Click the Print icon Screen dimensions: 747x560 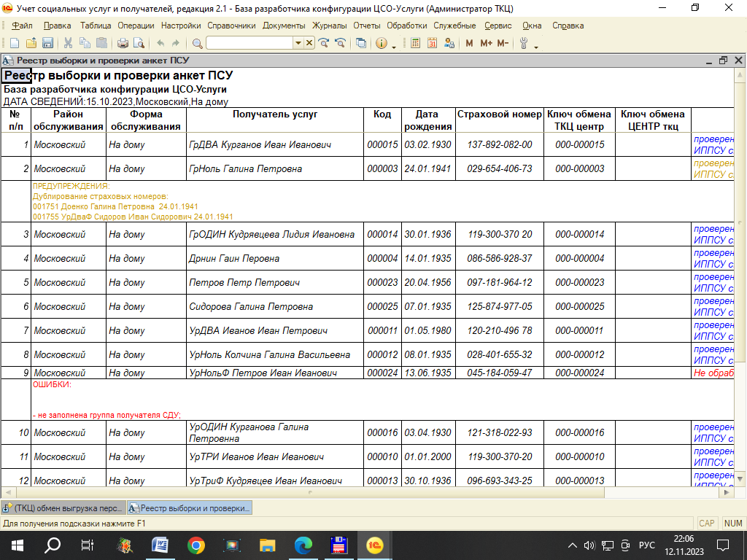click(123, 43)
